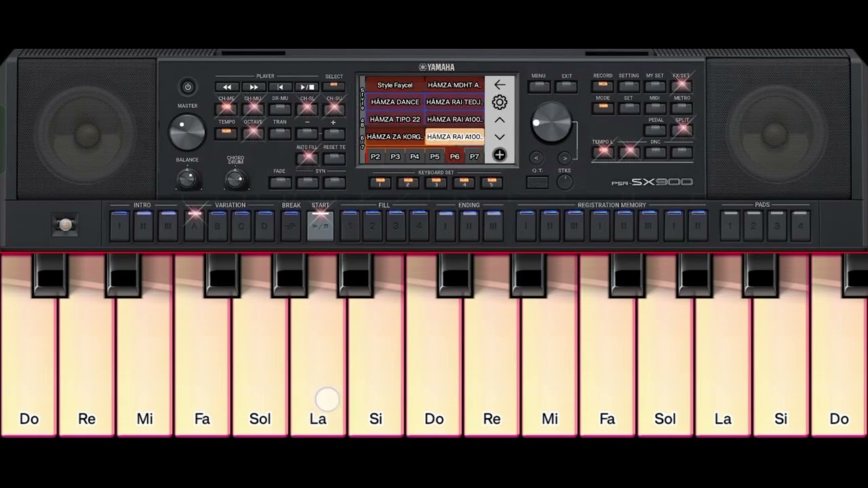Image resolution: width=868 pixels, height=488 pixels.
Task: Select the P4 tab on the display
Action: (415, 157)
